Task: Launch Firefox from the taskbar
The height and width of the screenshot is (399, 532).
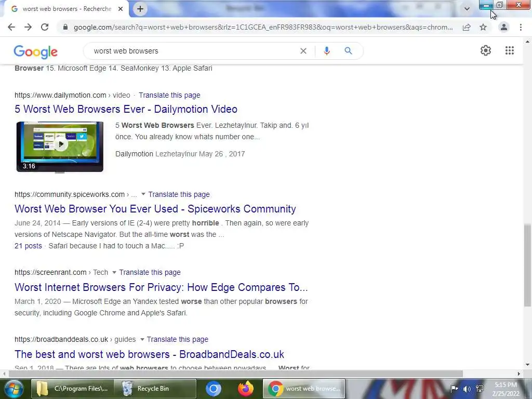Action: click(246, 389)
